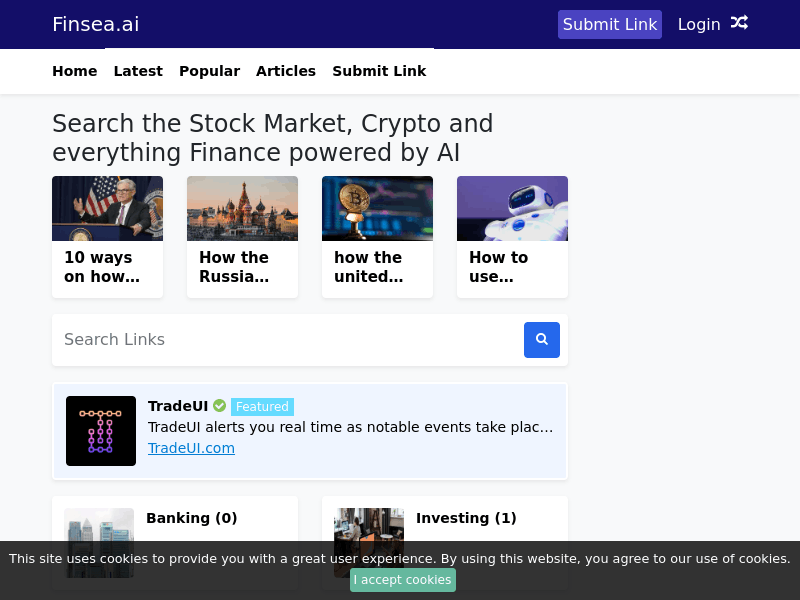Focus the Search Links input field
Viewport: 800px width, 600px height.
[288, 340]
